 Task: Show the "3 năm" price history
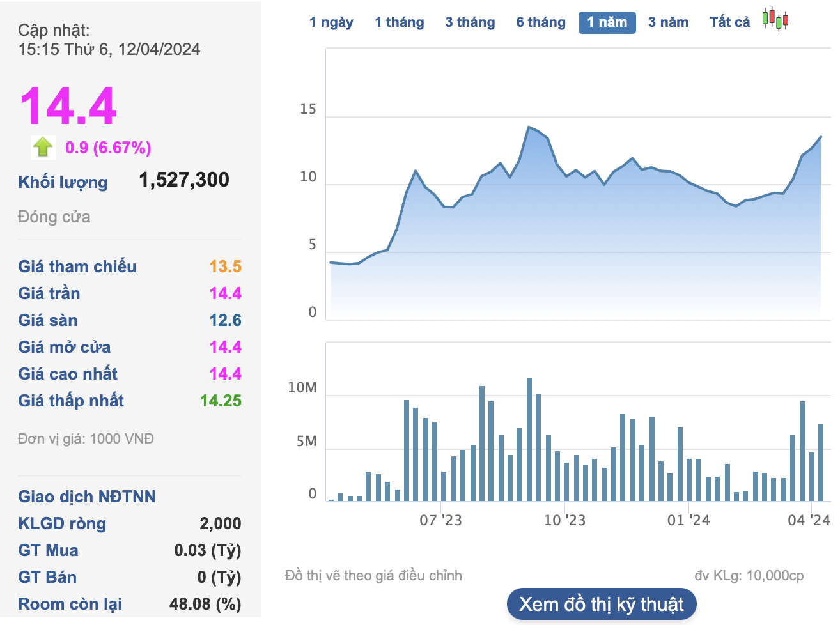[x=668, y=22]
